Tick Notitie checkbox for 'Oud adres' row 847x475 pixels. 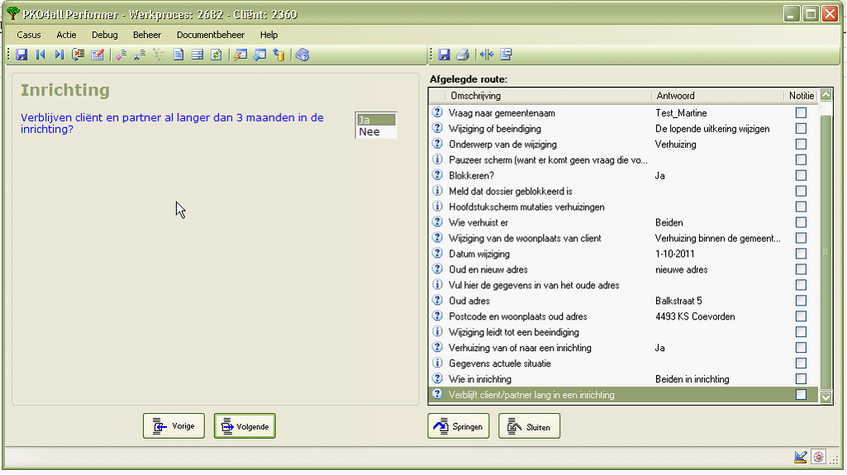801,300
